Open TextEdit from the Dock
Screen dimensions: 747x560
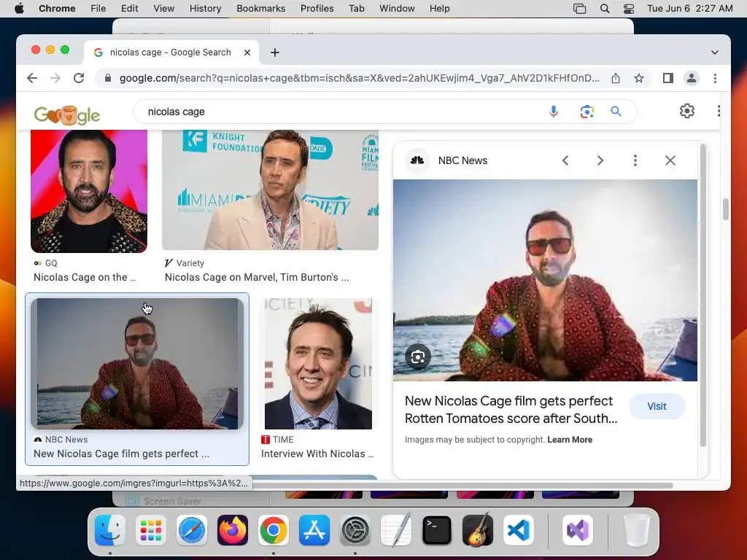(x=396, y=530)
